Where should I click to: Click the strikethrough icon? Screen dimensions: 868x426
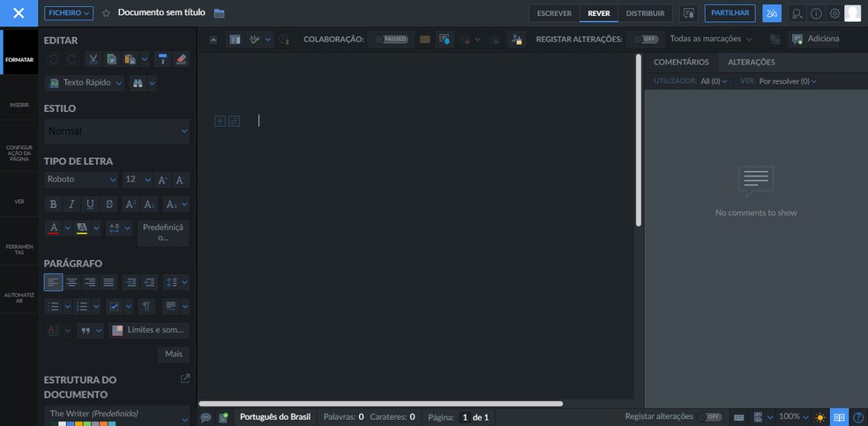[x=108, y=205]
